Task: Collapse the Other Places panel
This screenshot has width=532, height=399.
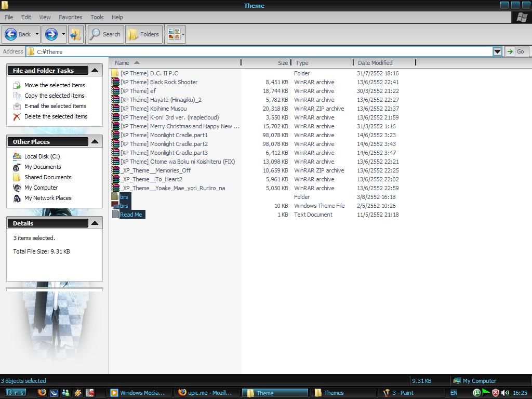Action: click(x=95, y=141)
